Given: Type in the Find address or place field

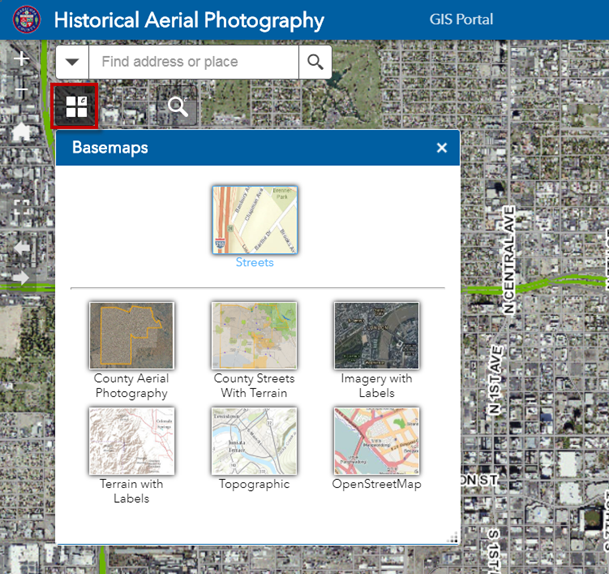Looking at the screenshot, I should [194, 62].
